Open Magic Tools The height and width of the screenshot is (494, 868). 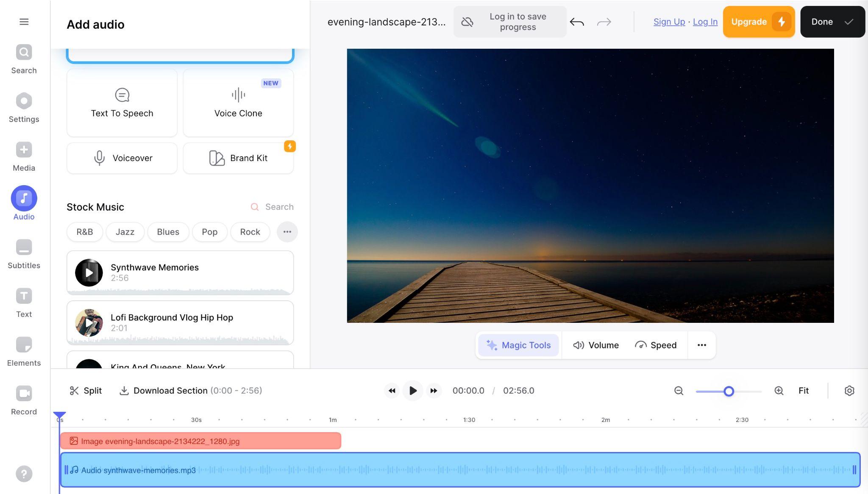(x=518, y=345)
